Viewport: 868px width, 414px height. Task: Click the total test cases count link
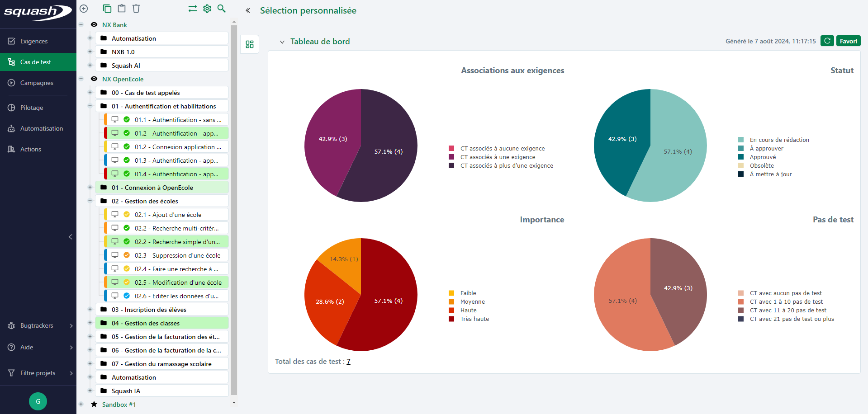(348, 362)
